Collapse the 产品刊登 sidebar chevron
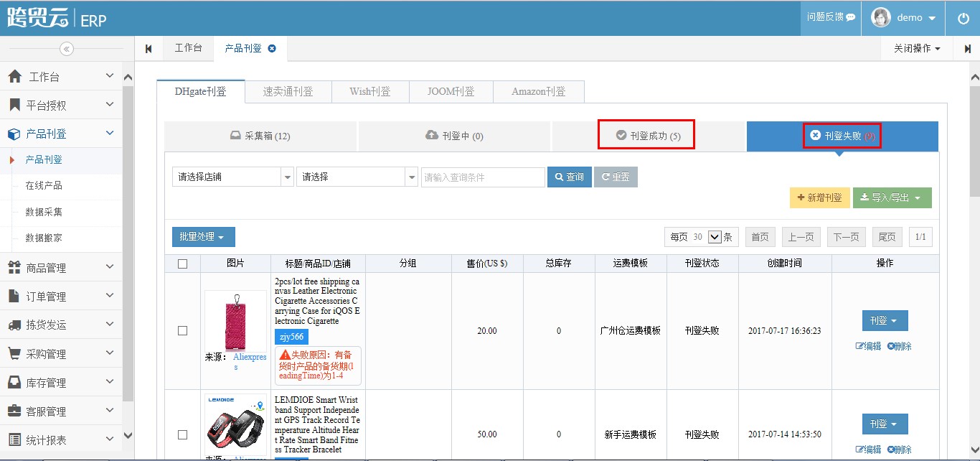This screenshot has width=980, height=461. pos(110,133)
